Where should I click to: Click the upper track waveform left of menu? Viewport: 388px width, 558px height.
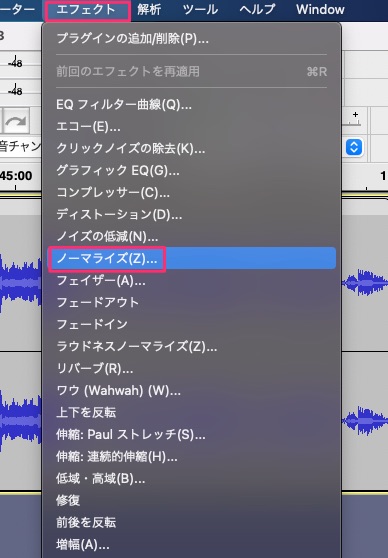pyautogui.click(x=21, y=281)
